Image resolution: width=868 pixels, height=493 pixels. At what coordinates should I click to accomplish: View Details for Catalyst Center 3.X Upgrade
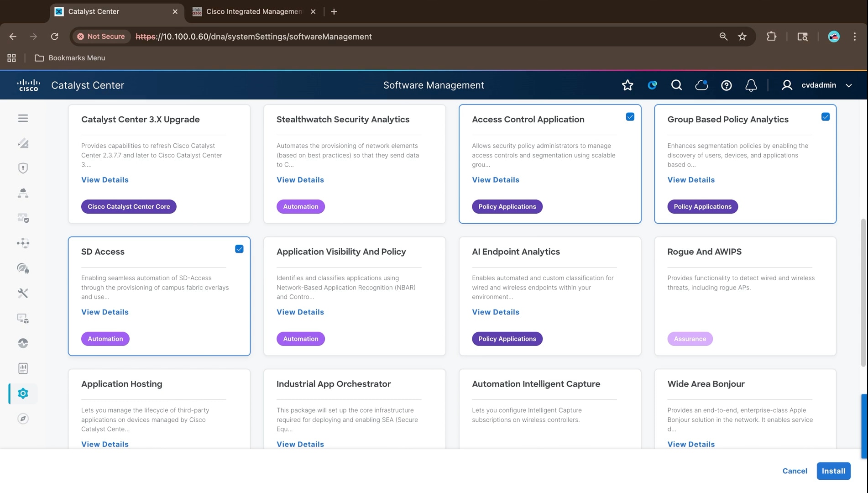[105, 180]
